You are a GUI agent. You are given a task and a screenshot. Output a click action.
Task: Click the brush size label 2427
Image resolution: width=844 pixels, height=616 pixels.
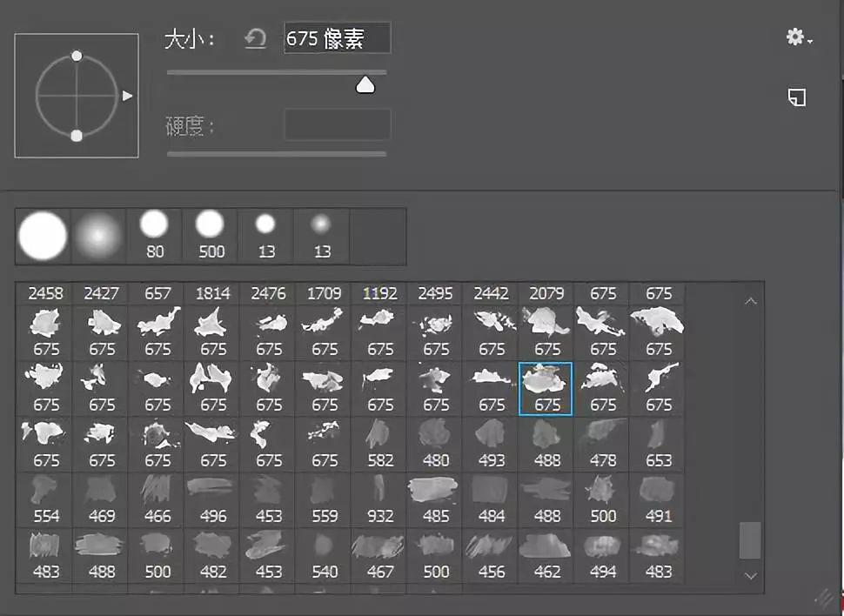102,293
